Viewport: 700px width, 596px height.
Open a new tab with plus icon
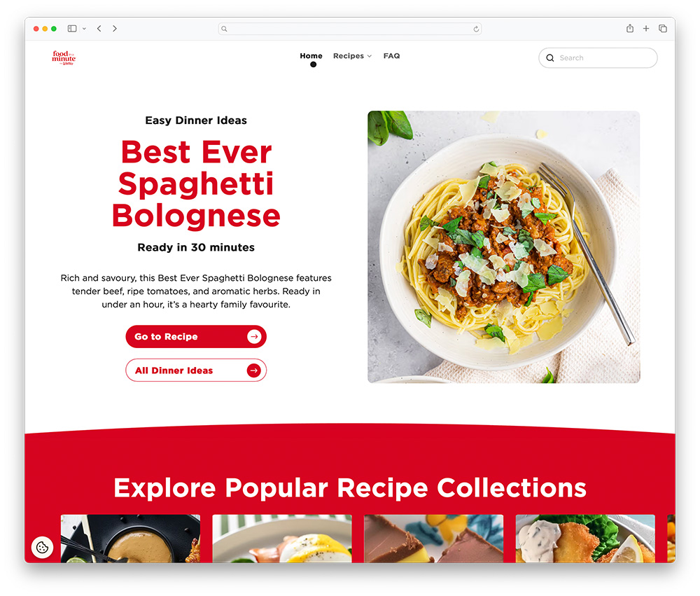tap(645, 29)
